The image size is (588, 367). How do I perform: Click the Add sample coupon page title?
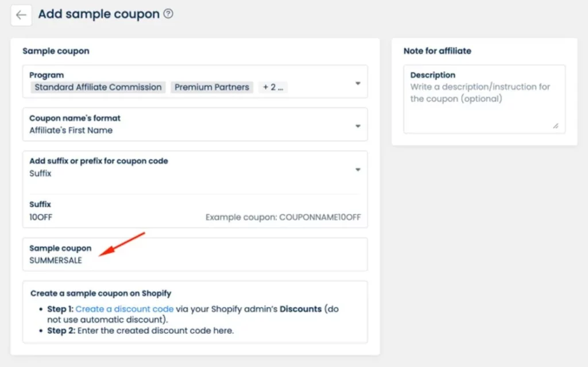pyautogui.click(x=99, y=14)
